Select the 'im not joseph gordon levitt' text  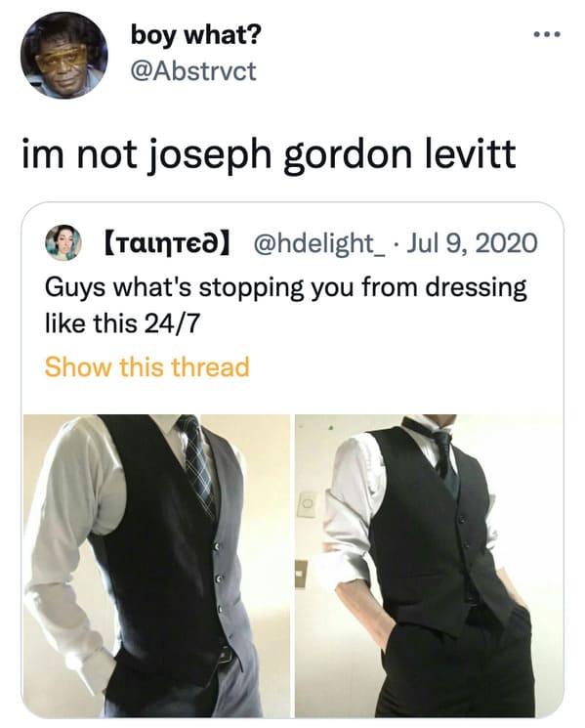click(270, 154)
